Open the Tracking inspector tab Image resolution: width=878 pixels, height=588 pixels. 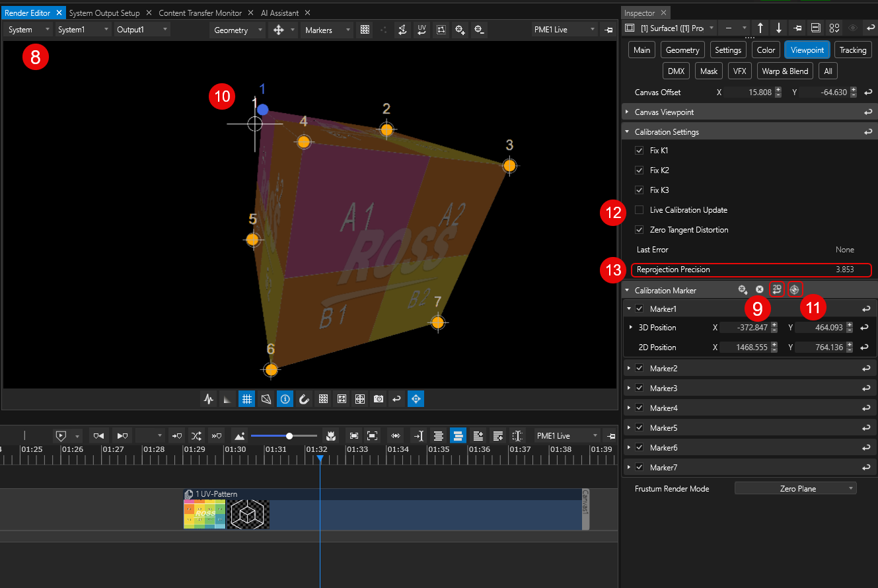[x=853, y=50]
